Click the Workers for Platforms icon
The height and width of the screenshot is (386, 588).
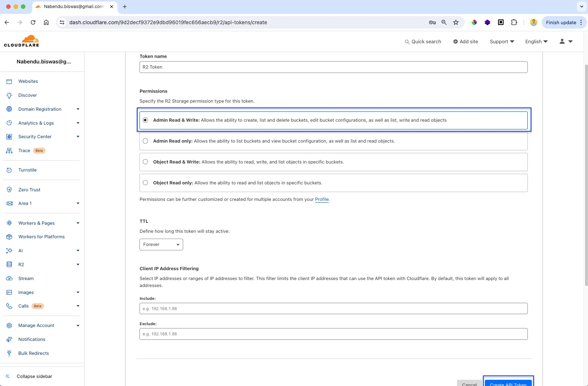(x=9, y=237)
